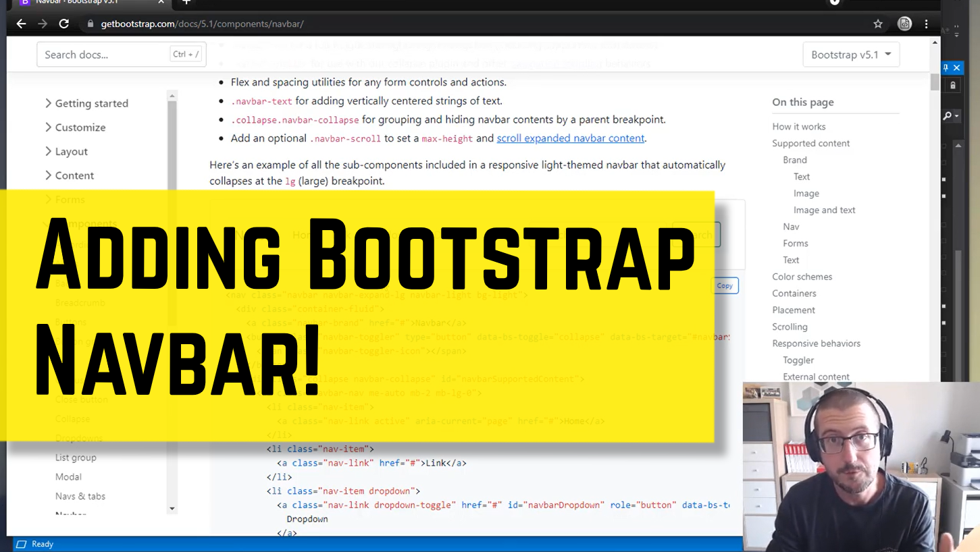Click the browser forward arrow
This screenshot has height=552, width=980.
click(x=43, y=24)
